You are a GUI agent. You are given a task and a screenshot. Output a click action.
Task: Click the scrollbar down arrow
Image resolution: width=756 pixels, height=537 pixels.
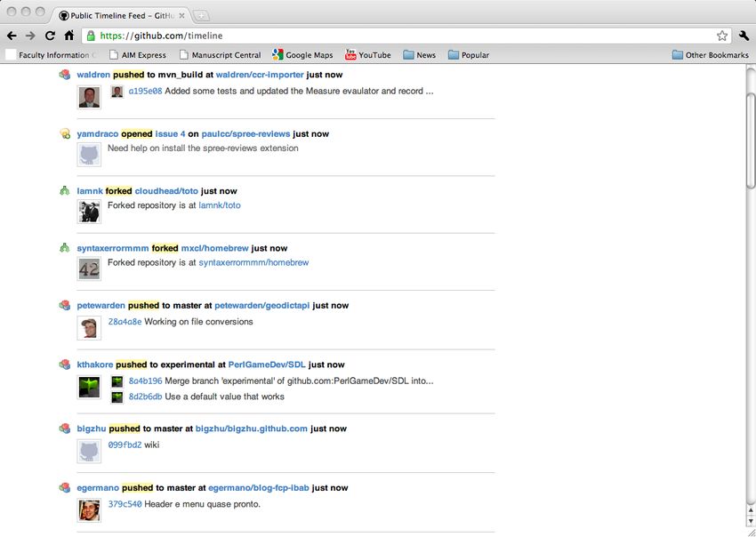(751, 521)
